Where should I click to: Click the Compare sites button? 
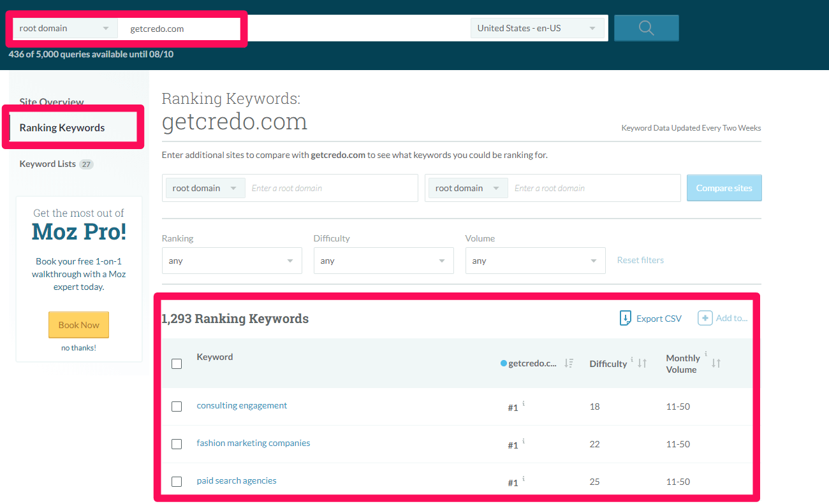pyautogui.click(x=724, y=188)
